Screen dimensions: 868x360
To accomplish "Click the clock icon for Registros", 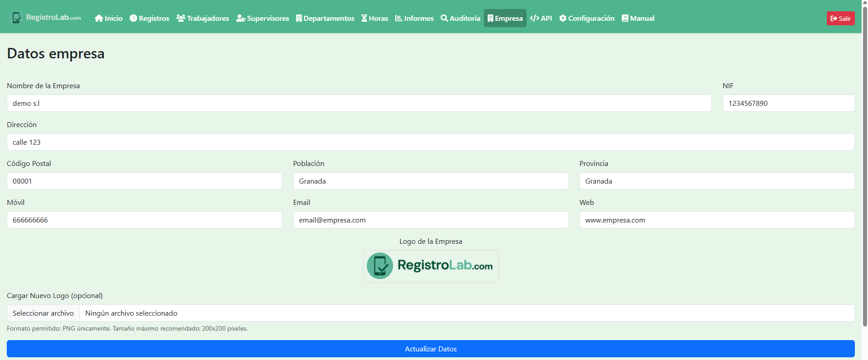I will pos(133,18).
